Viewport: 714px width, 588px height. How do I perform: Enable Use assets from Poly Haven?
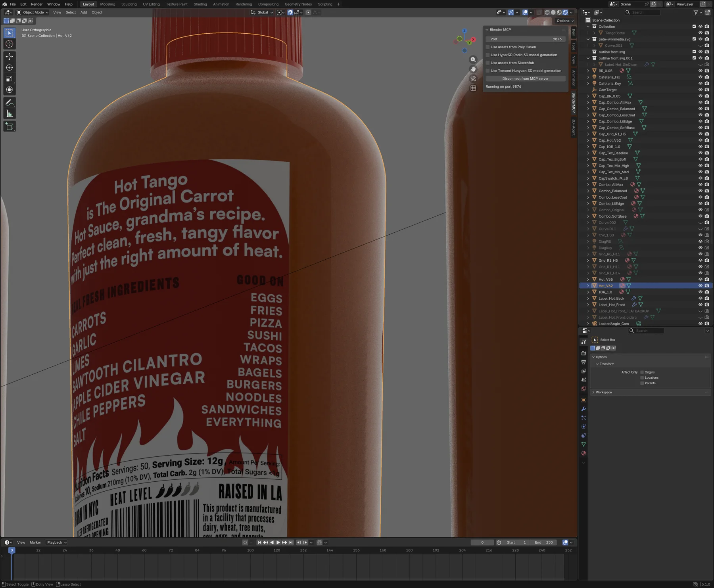[488, 47]
